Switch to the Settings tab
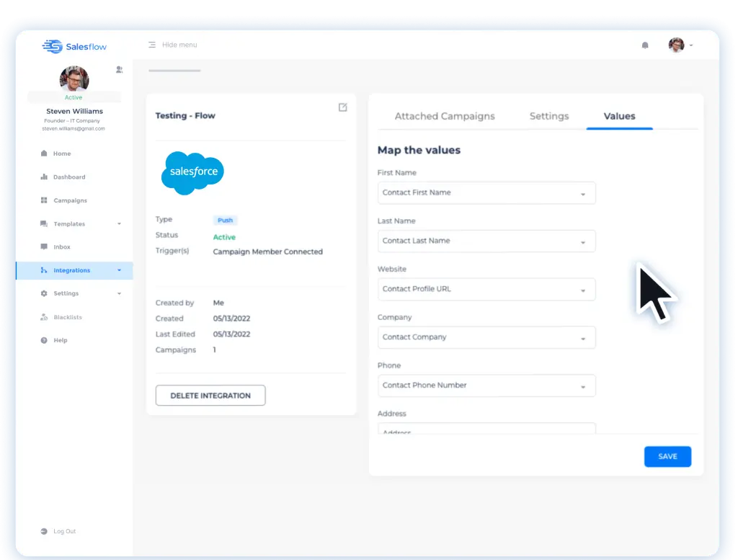The width and height of the screenshot is (738, 560). tap(548, 116)
